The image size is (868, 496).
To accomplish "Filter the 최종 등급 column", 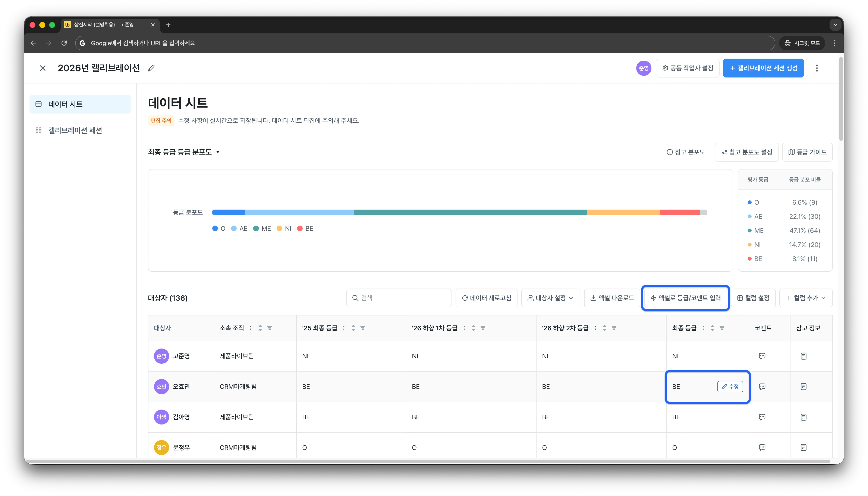I will point(722,328).
